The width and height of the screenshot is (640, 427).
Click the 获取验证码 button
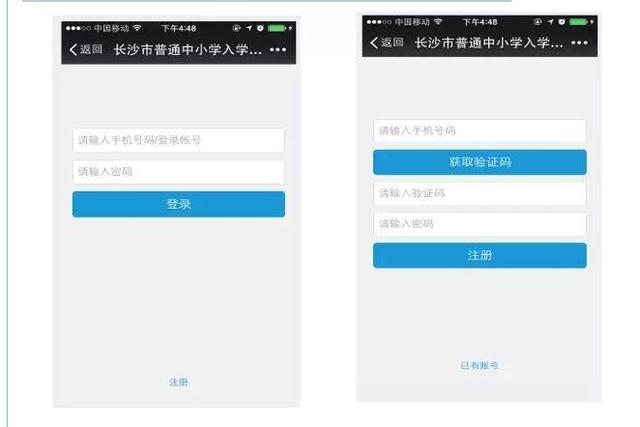point(480,162)
